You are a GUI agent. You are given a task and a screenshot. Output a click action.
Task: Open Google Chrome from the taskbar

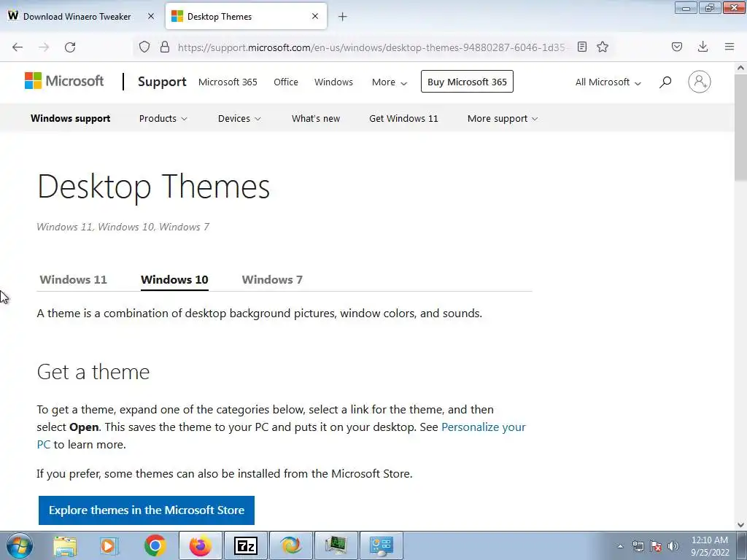(155, 545)
